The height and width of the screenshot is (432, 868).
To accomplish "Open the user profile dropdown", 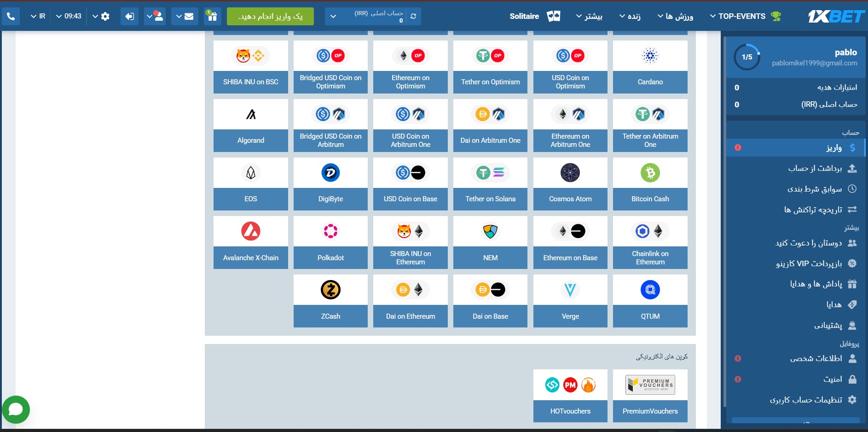I will (155, 16).
